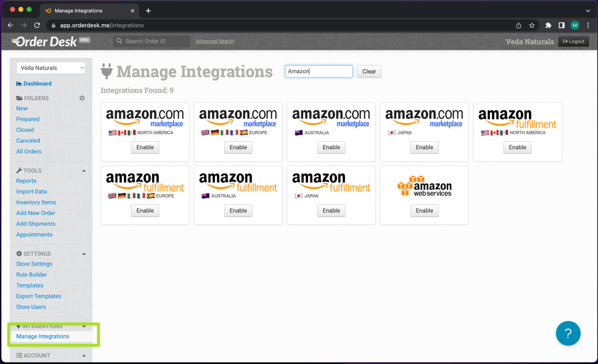
Task: Open the browser side panel icon
Action: click(561, 25)
